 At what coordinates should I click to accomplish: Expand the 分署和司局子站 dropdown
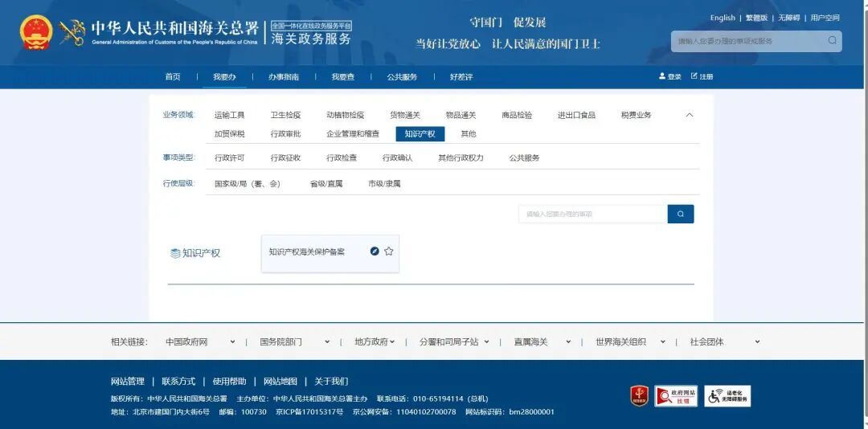(x=486, y=342)
